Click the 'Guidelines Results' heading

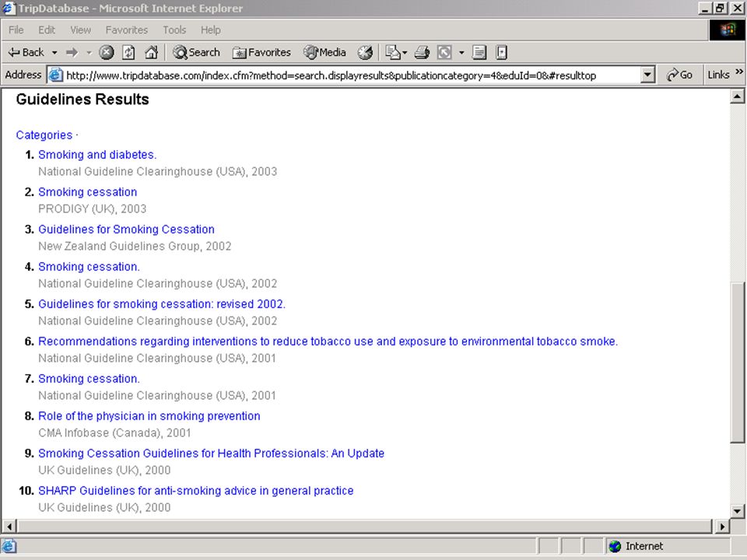click(82, 99)
